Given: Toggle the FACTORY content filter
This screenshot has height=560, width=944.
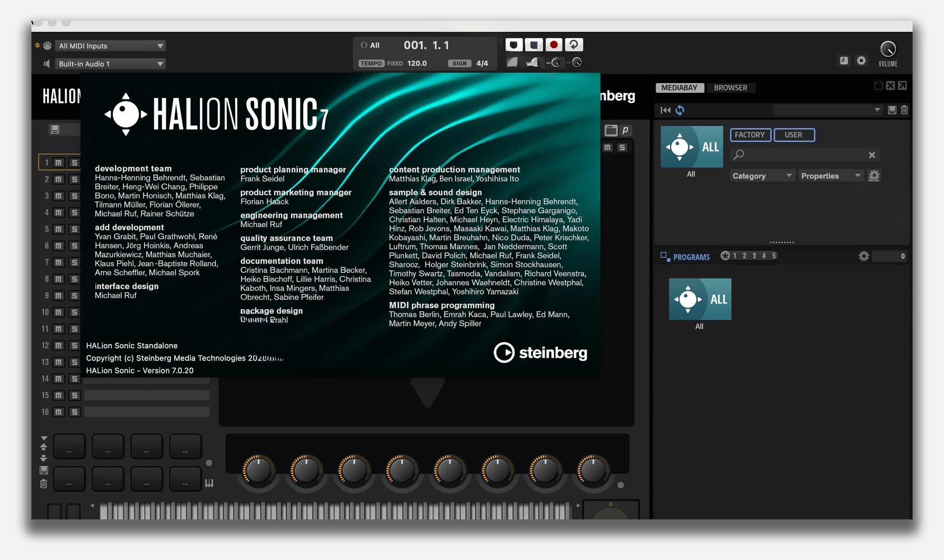Looking at the screenshot, I should tap(750, 135).
